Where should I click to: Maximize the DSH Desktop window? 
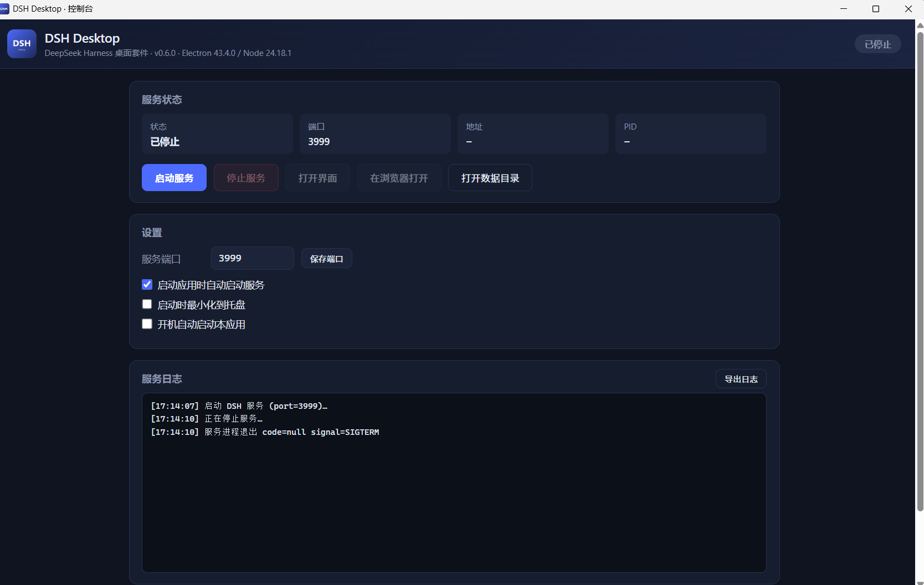(x=876, y=9)
